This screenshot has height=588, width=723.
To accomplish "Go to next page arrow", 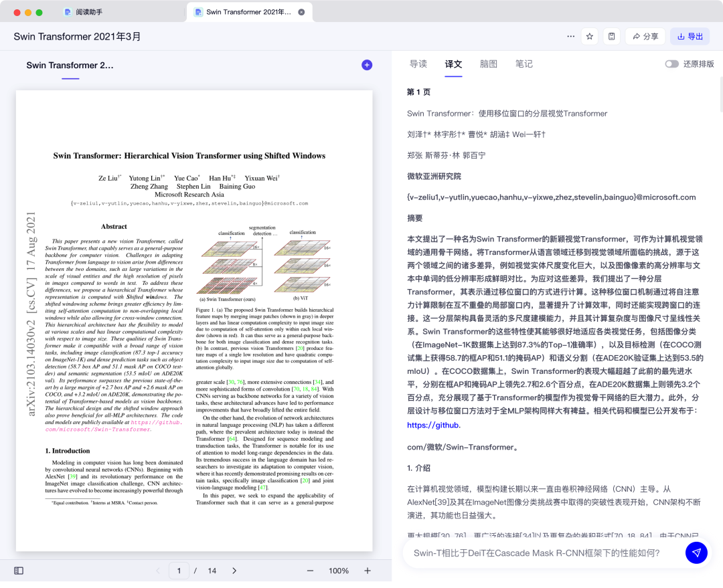I will click(234, 571).
